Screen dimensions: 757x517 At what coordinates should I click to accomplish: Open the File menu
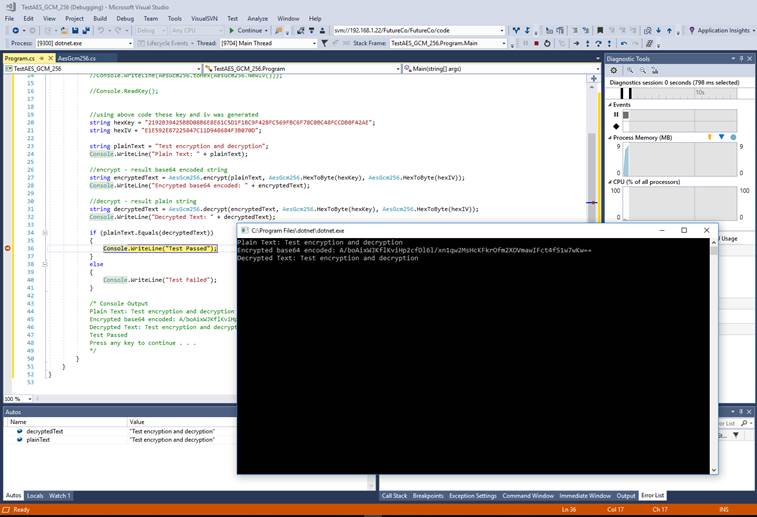coord(9,18)
